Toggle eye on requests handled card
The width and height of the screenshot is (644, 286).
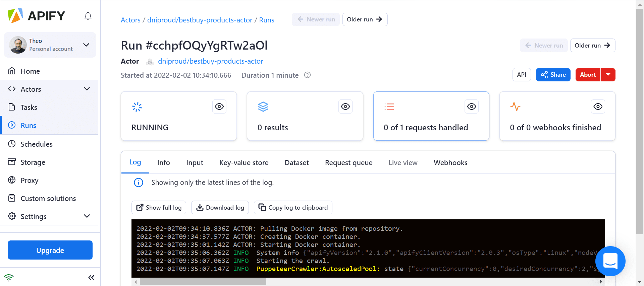point(472,106)
